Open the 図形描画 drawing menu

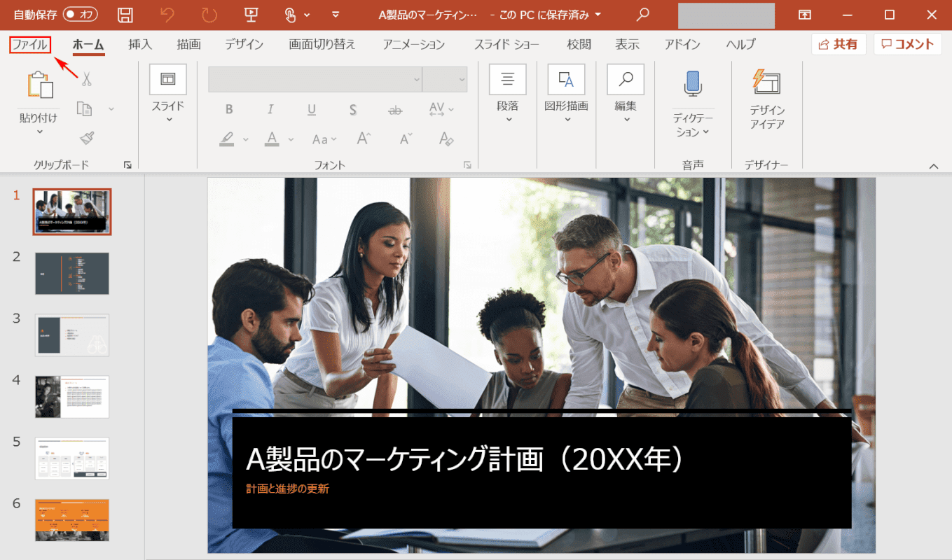566,93
